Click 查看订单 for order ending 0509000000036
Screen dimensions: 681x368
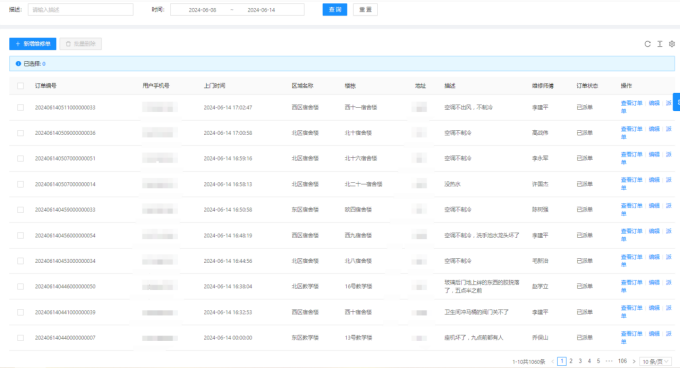(x=631, y=129)
